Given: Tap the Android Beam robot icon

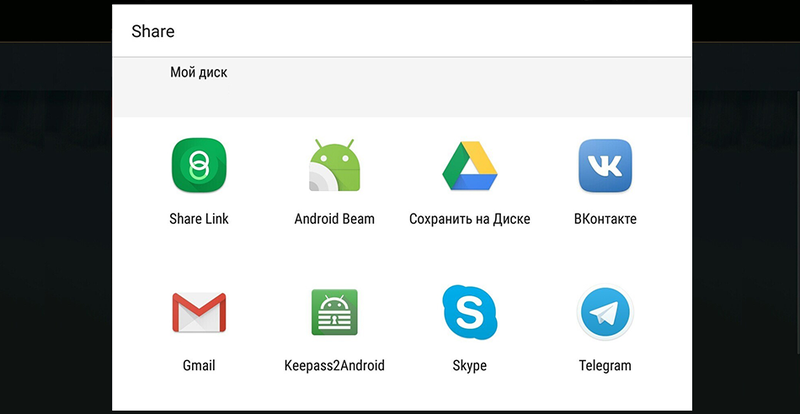Looking at the screenshot, I should [x=335, y=165].
